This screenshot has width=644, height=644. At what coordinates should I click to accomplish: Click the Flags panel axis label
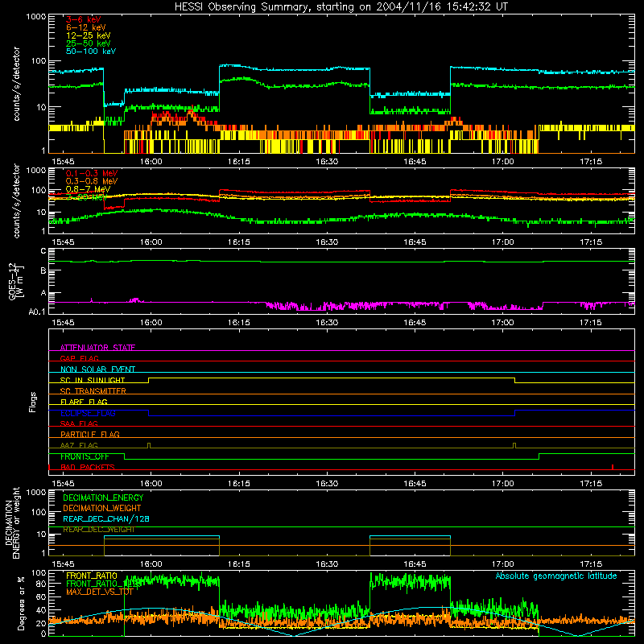(x=33, y=402)
